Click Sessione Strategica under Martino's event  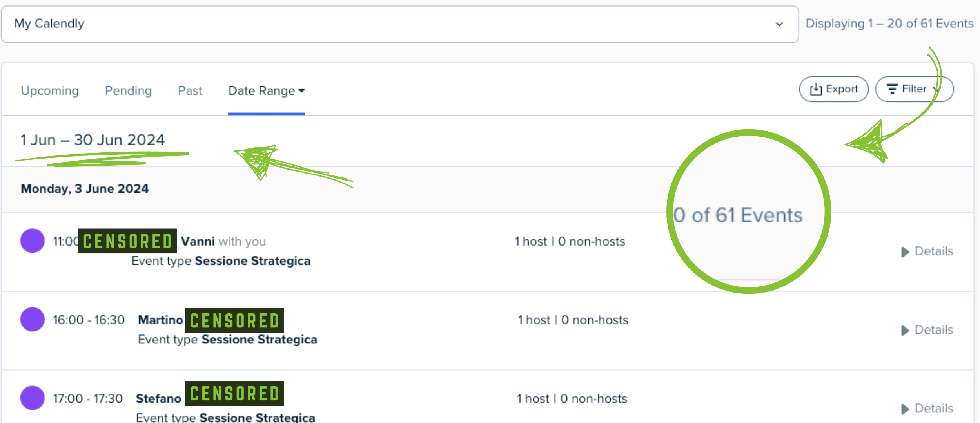(259, 340)
